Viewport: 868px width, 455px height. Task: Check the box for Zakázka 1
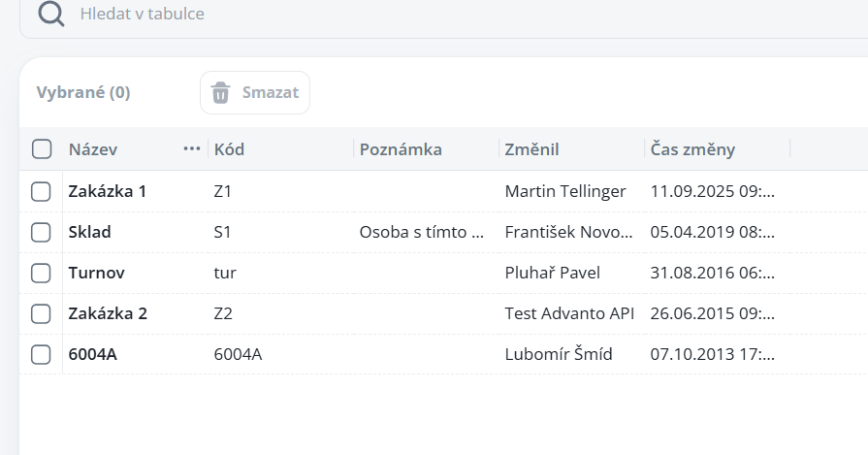41,192
